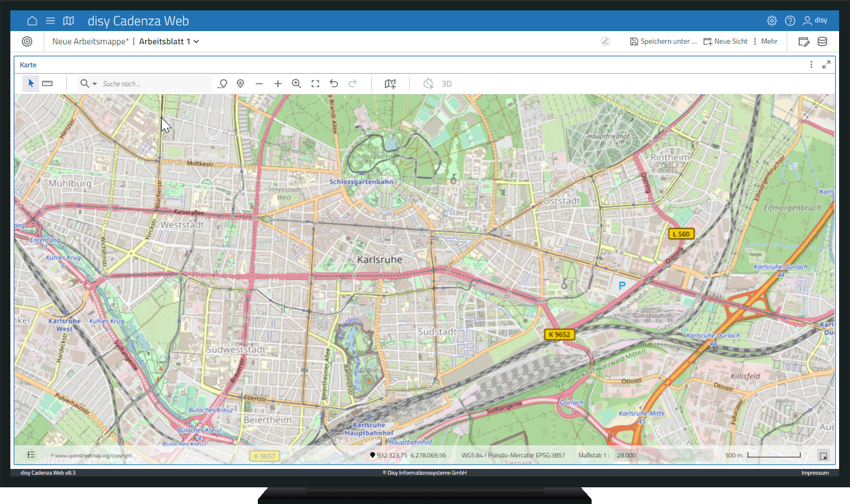Undo the last map navigation

[x=334, y=84]
